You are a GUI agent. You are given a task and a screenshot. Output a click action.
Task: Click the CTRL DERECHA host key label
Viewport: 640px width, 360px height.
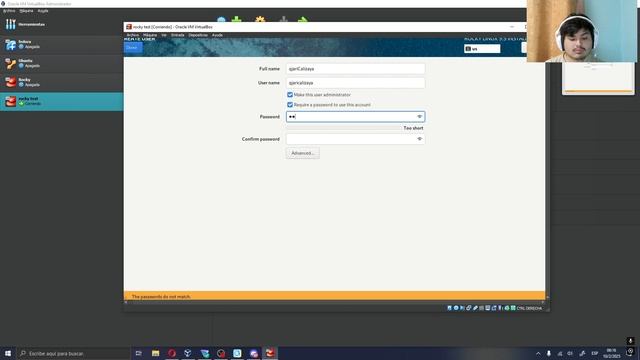click(x=529, y=308)
